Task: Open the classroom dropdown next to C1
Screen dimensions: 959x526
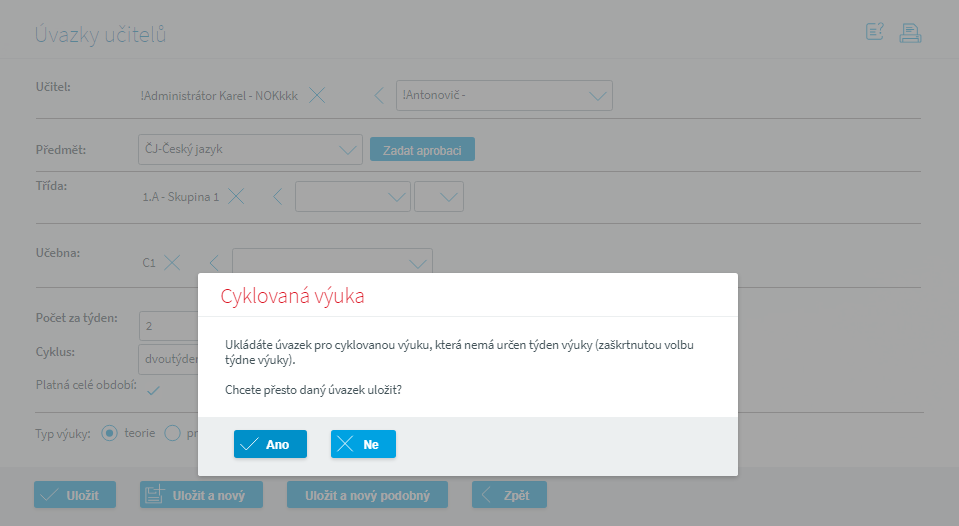Action: (x=332, y=262)
